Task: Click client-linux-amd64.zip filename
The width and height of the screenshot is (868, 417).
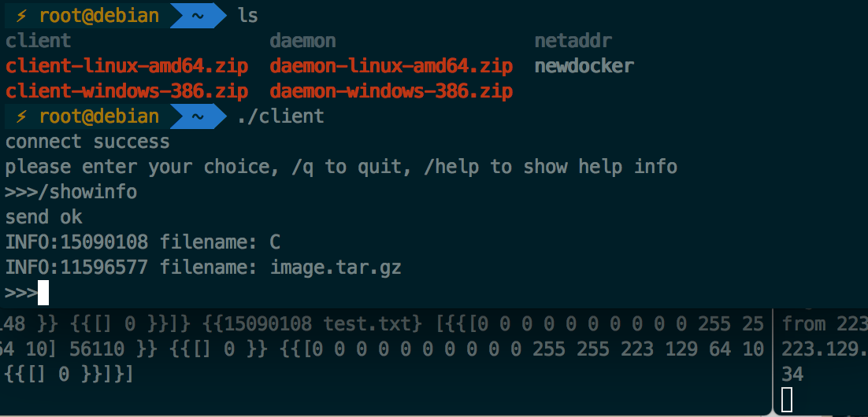Action: point(127,66)
